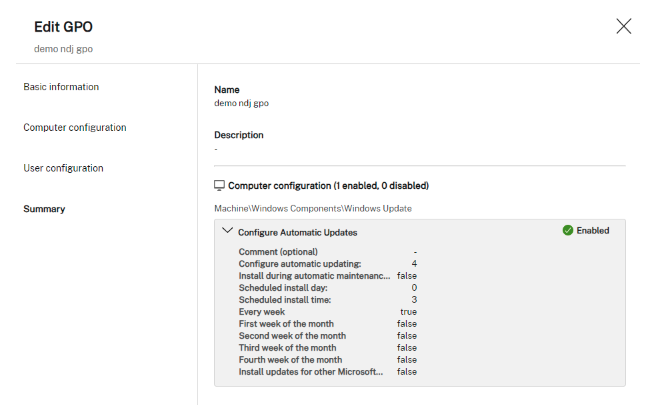
Task: Click the green Enabled checkmark icon
Action: point(567,230)
